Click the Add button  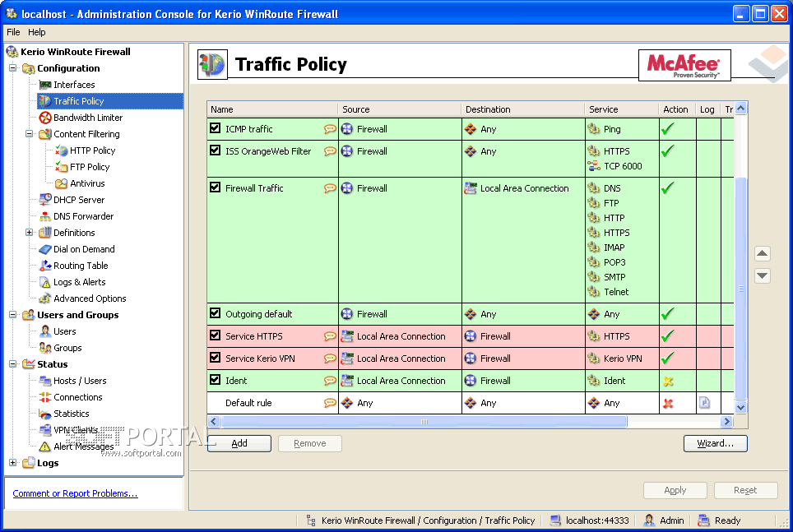tap(239, 443)
